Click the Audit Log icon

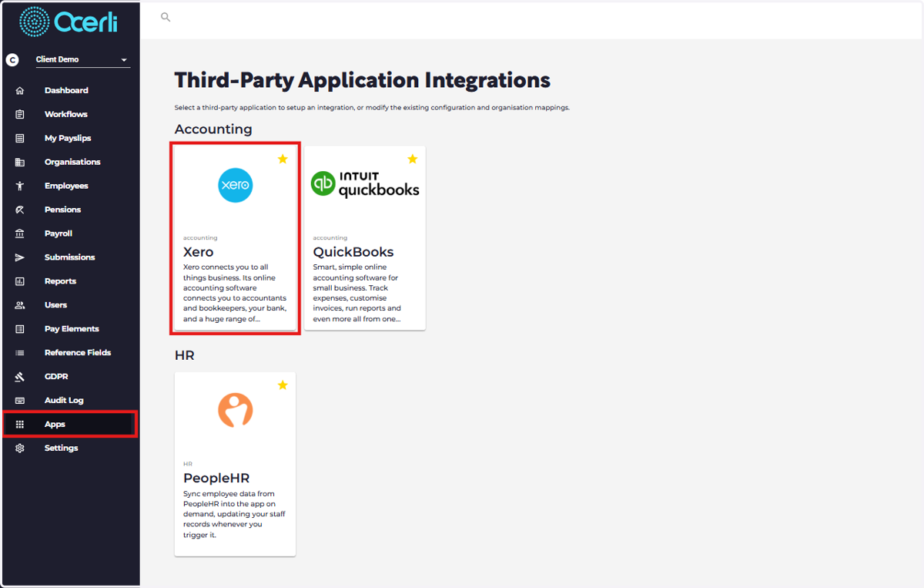point(20,401)
